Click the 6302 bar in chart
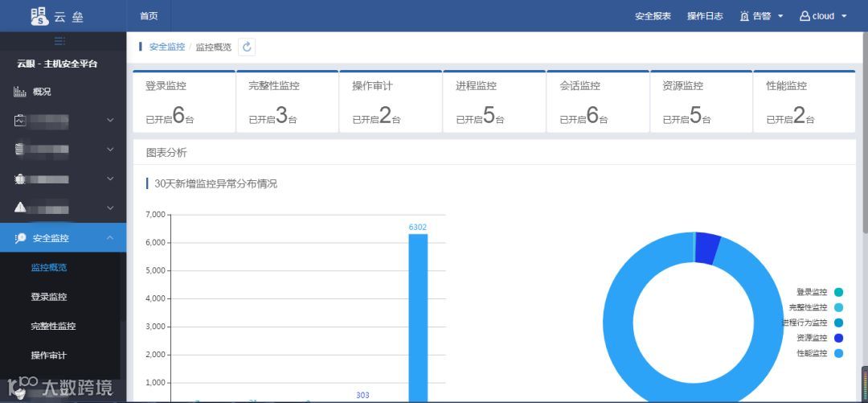868x403 pixels. (418, 318)
